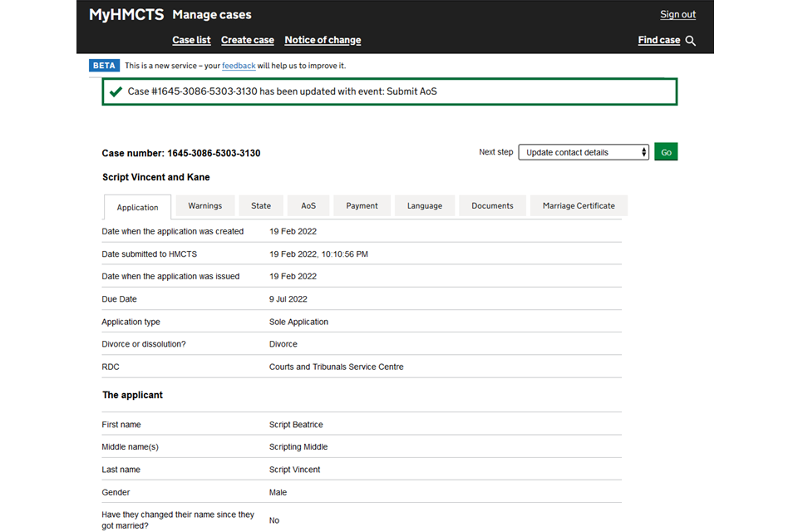Click the MyHMCTS logo
Viewport: 798px width, 532px height.
coord(126,14)
